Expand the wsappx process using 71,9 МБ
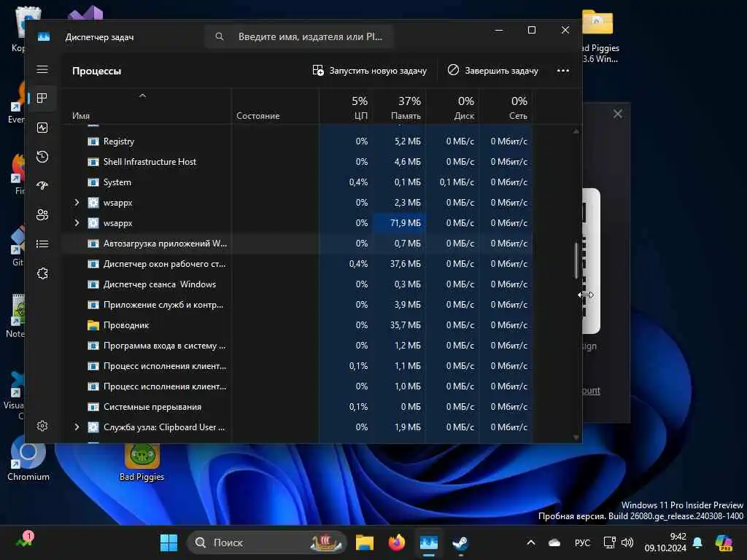 point(77,223)
